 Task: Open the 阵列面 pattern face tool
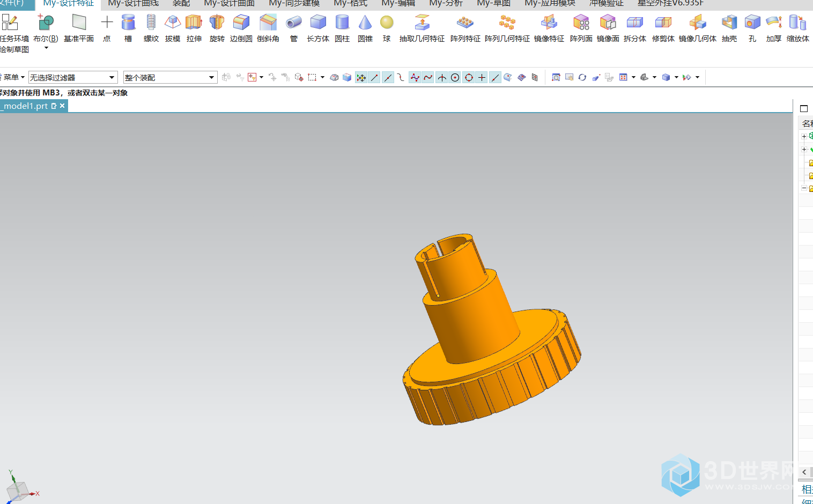point(581,28)
